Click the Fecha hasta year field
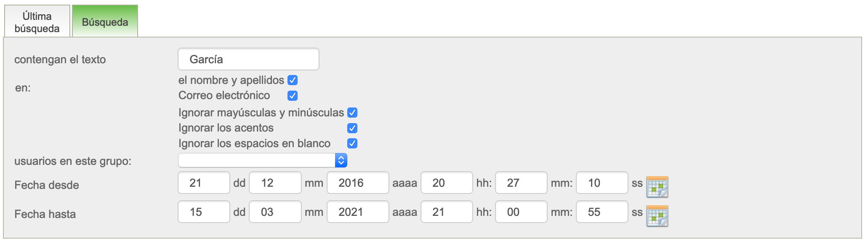The image size is (868, 242). pos(357,212)
